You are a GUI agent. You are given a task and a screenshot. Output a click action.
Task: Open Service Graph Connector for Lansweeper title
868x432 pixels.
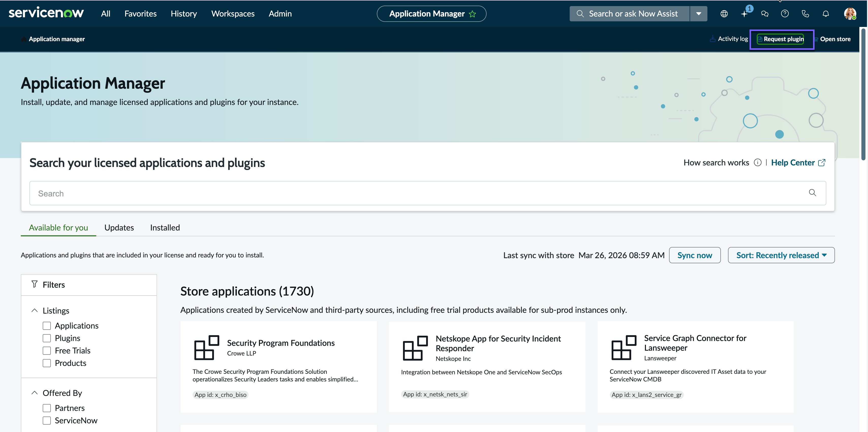pyautogui.click(x=695, y=343)
